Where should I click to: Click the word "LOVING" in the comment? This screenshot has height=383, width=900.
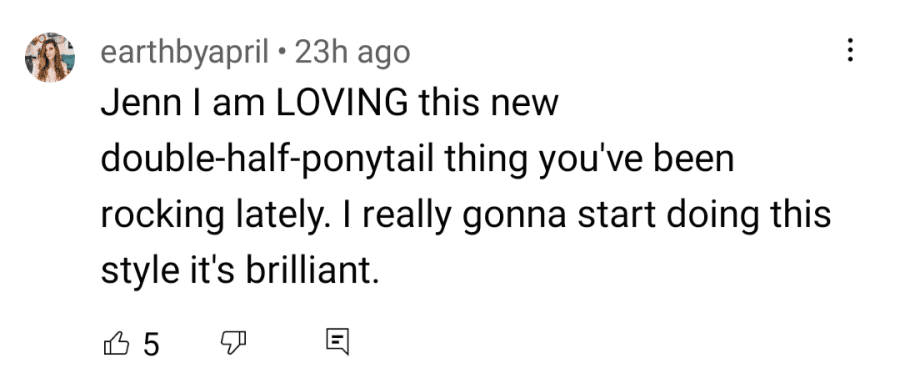(343, 103)
